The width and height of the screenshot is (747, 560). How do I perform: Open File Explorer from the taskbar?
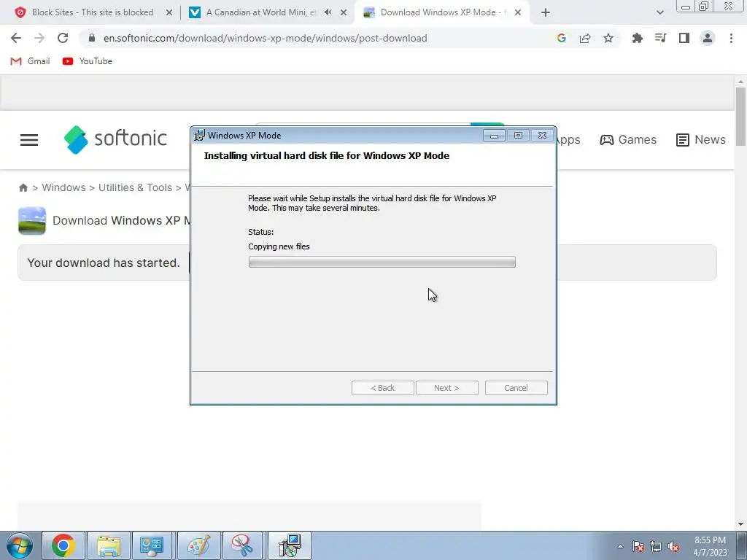tap(109, 545)
